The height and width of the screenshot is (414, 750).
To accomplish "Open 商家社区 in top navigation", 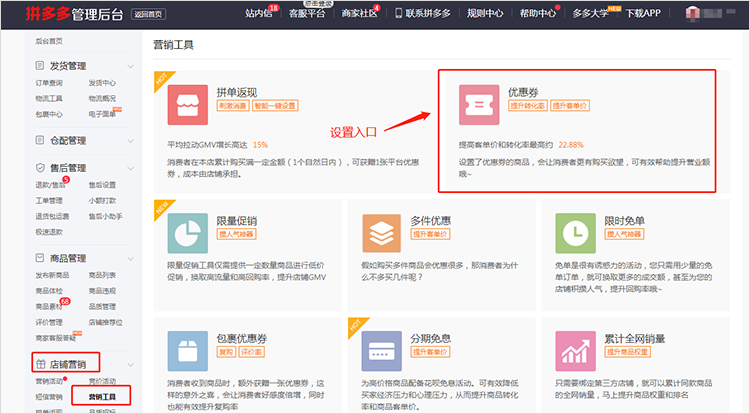I will [359, 13].
